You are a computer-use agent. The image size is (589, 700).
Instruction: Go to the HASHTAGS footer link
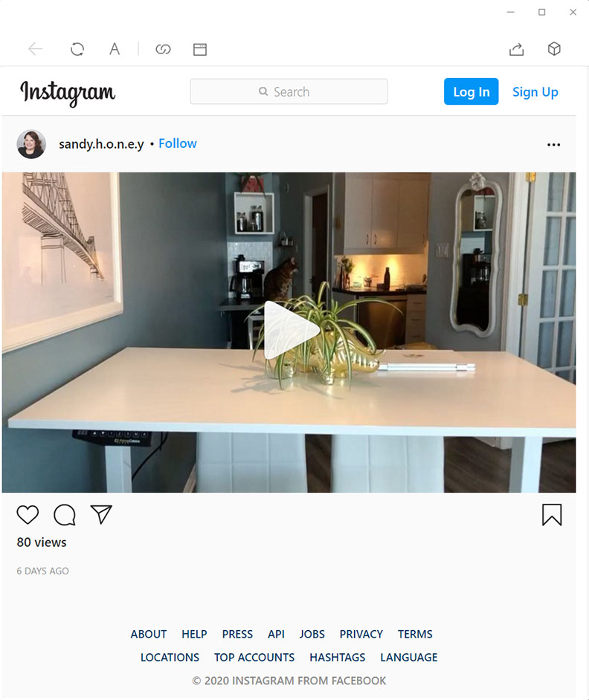point(338,657)
